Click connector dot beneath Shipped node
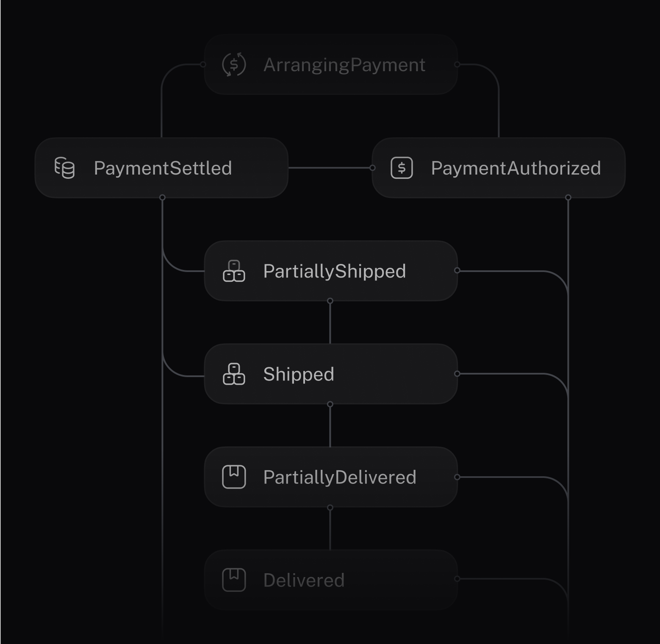Viewport: 660px width, 644px height. pos(330,404)
